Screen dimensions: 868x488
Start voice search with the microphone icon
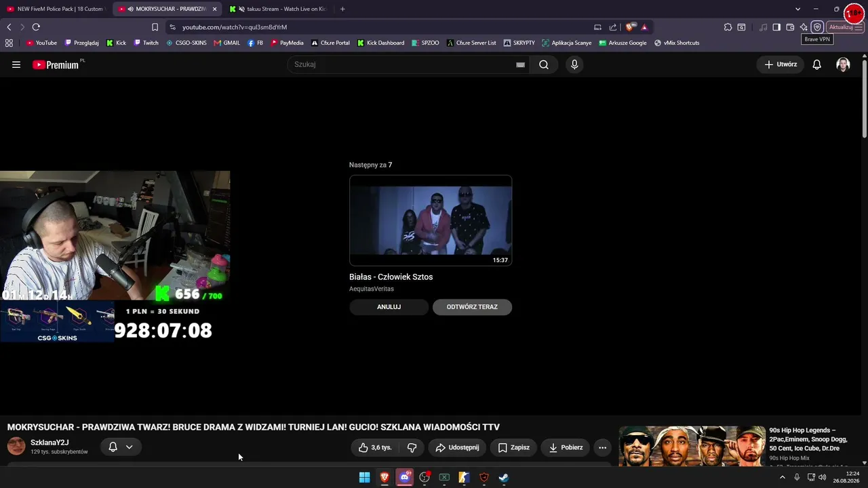tap(574, 64)
